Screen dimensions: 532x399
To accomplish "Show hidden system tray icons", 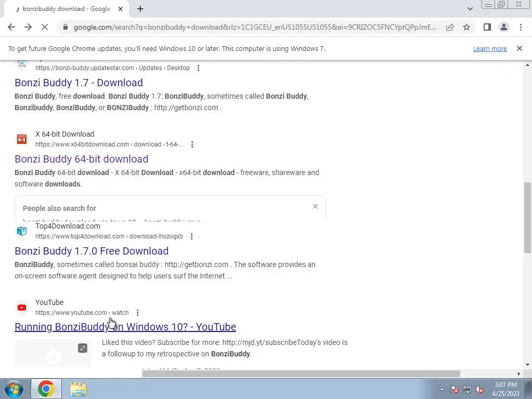I will coord(442,389).
